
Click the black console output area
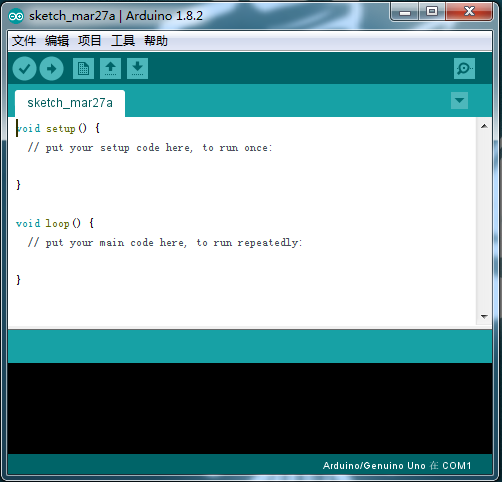250,408
